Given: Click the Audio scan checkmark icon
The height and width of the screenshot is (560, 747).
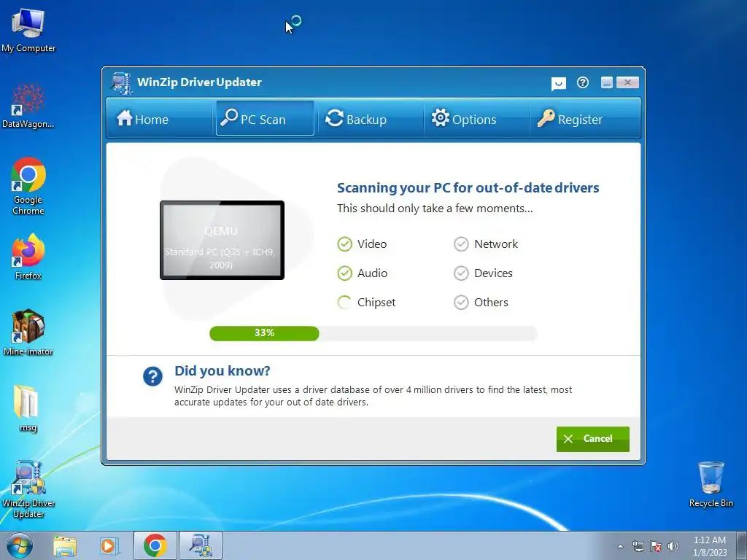Looking at the screenshot, I should 344,273.
